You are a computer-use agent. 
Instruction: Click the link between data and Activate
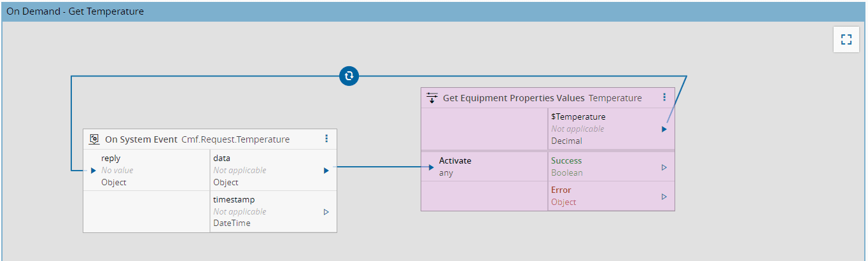click(382, 167)
